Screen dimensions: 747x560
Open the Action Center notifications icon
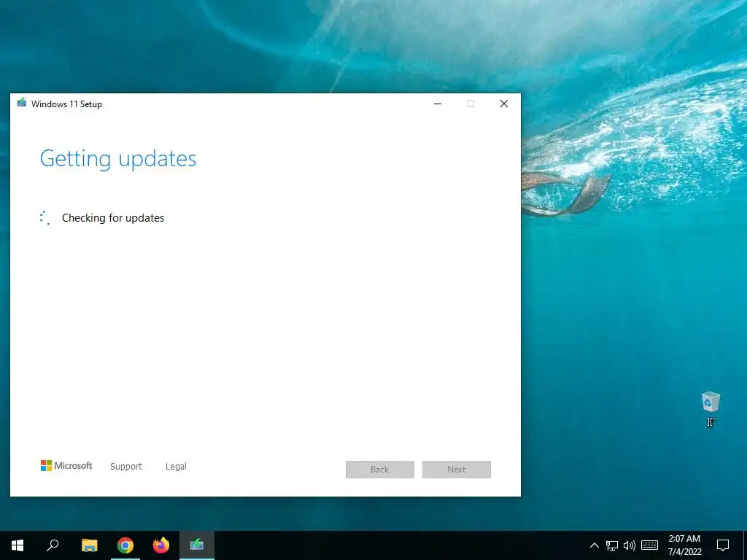(x=723, y=545)
